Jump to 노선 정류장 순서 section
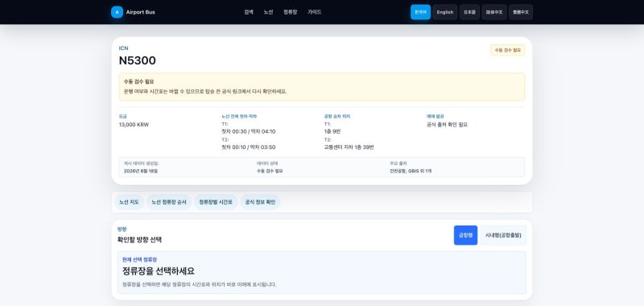 169,202
